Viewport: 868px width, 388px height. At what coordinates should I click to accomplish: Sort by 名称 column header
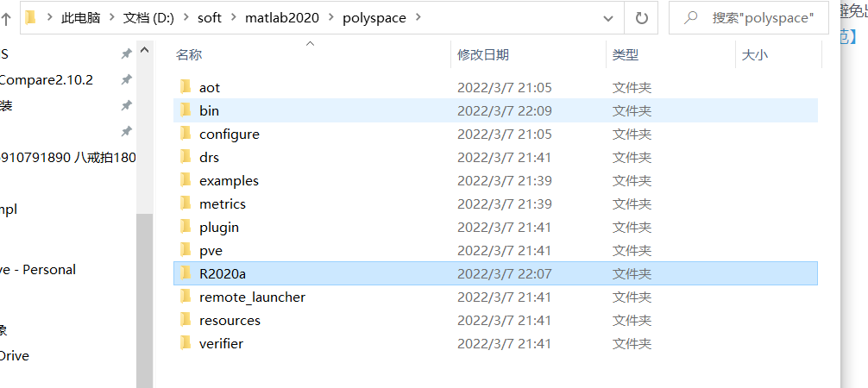pos(310,54)
